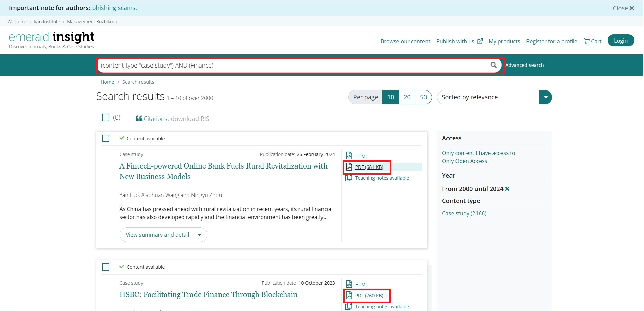Select the HSBC result checkbox

click(x=106, y=267)
